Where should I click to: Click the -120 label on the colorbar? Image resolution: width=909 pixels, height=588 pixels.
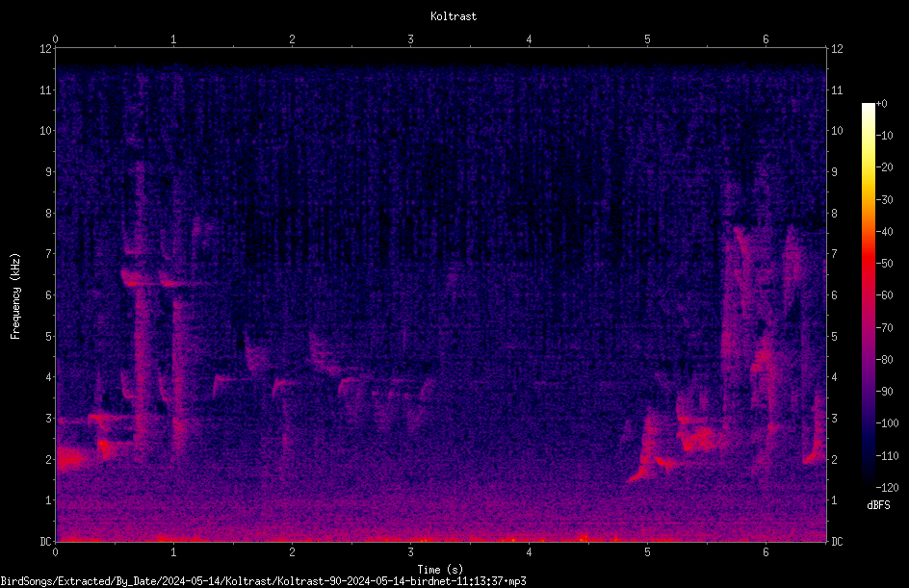pos(887,487)
